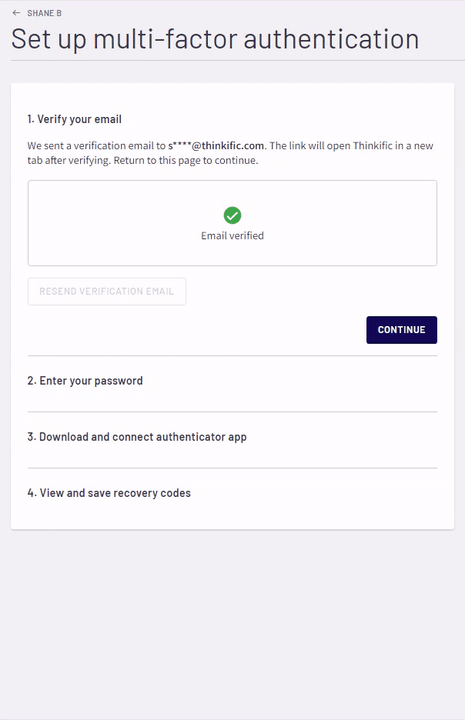465x720 pixels.
Task: Click the Return to this page instruction line
Action: click(186, 160)
